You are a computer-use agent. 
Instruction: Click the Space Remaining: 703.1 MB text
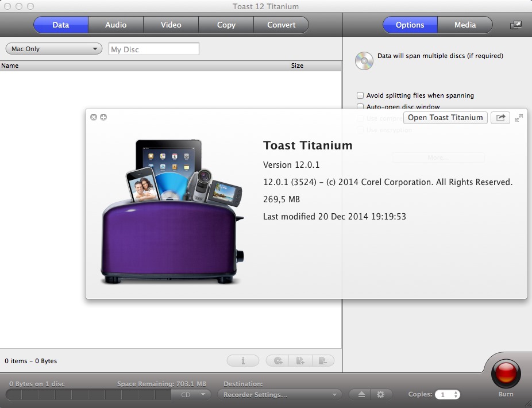click(x=161, y=384)
